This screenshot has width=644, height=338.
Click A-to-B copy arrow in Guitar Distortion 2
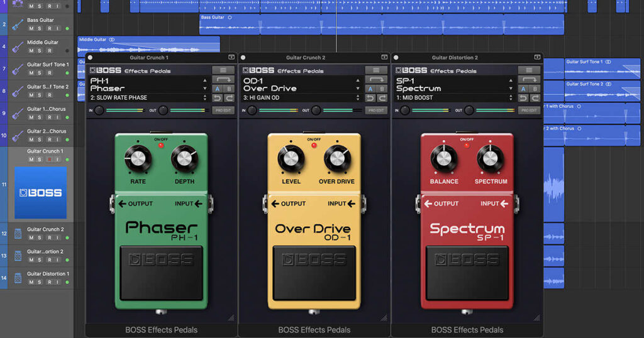[529, 80]
